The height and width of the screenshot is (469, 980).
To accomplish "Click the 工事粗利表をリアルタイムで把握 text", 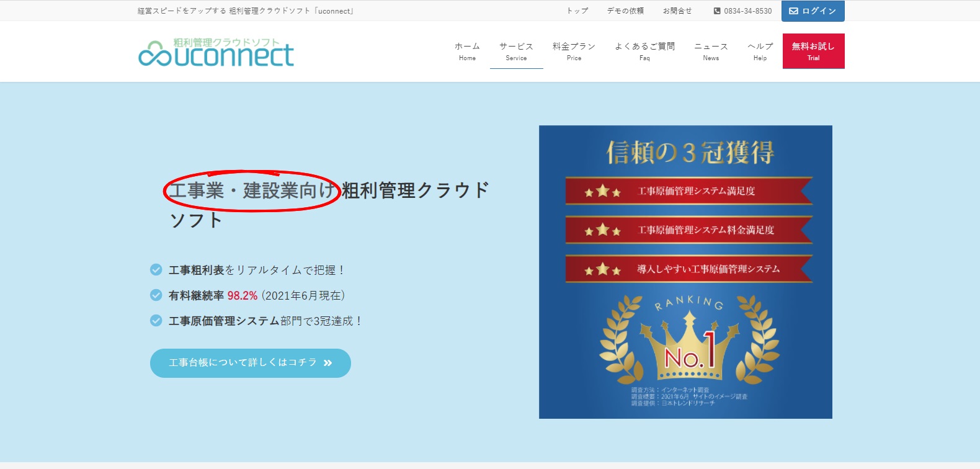I will [257, 270].
